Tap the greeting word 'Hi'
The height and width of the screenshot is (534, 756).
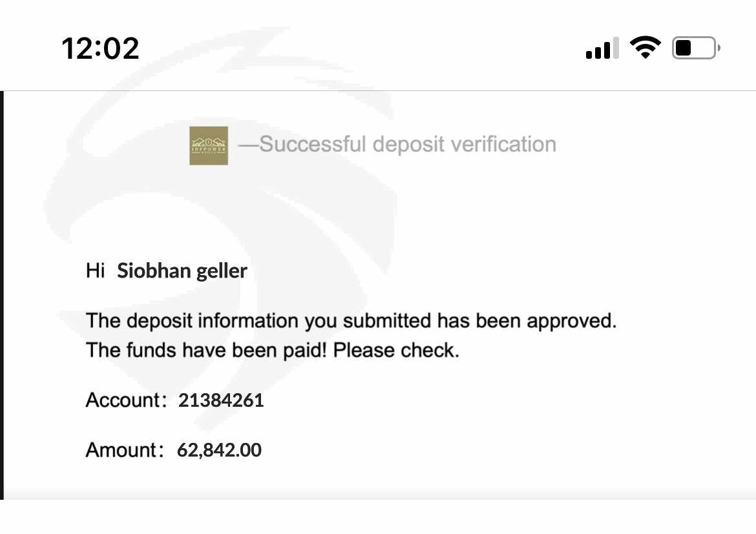pyautogui.click(x=95, y=271)
